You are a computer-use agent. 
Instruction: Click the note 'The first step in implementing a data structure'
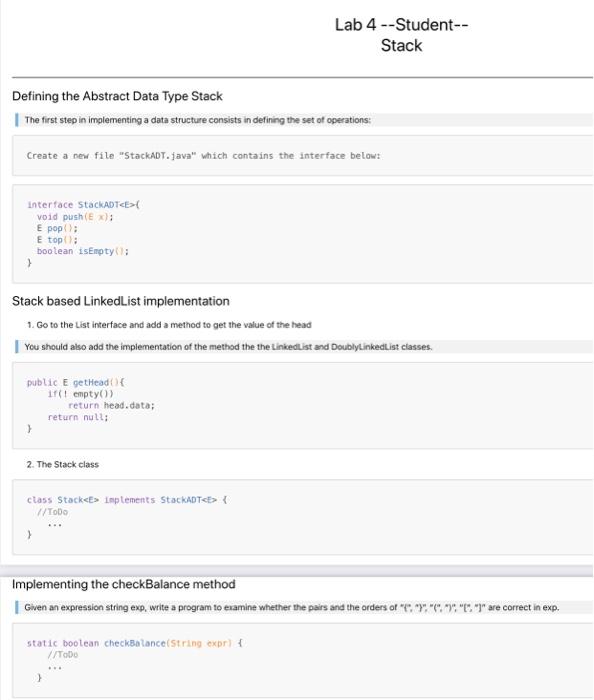tap(198, 120)
